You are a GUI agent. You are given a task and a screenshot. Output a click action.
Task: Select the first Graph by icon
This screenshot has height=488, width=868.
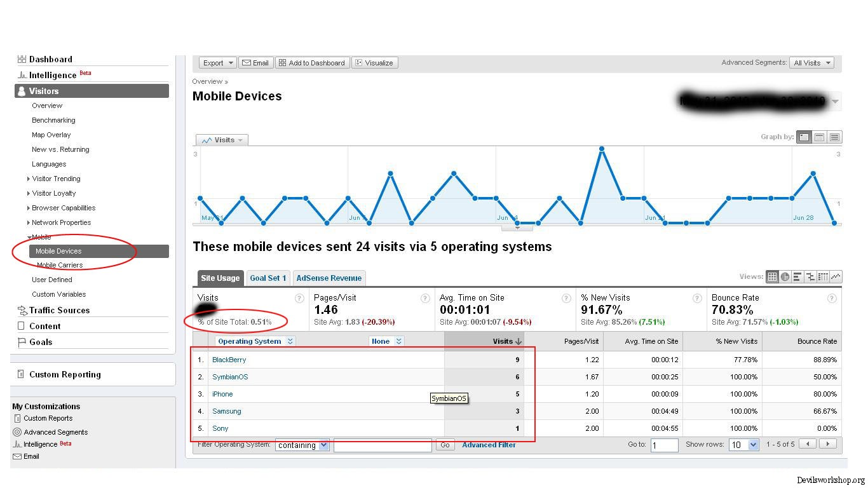tap(804, 137)
